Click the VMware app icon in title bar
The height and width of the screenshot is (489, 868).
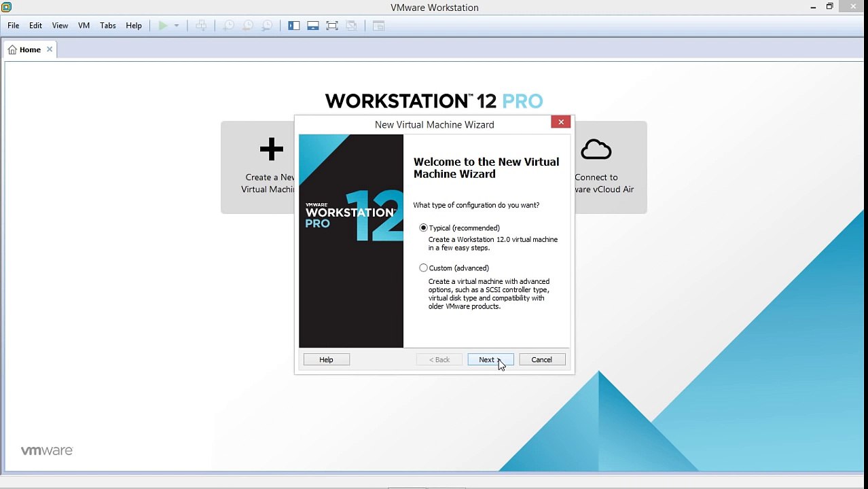6,7
